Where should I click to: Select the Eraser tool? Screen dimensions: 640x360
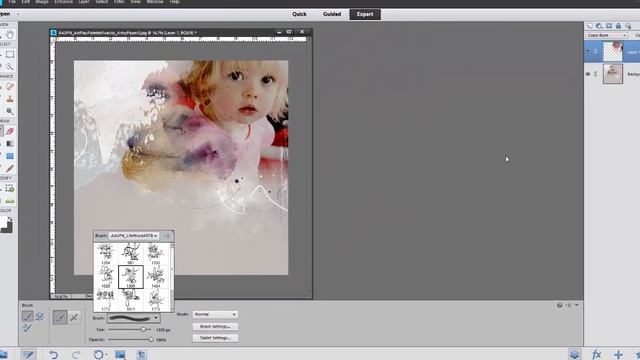click(10, 131)
